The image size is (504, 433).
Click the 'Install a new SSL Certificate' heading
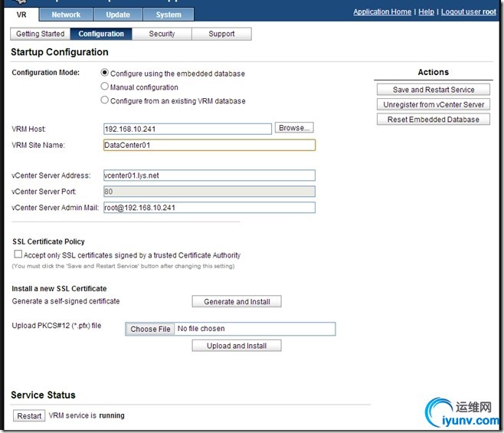[x=59, y=289]
